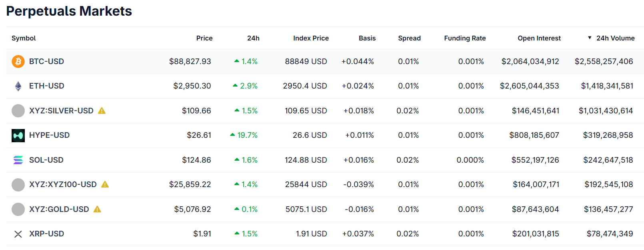The width and height of the screenshot is (644, 250).
Task: Click the Bitcoin logo icon
Action: tap(18, 61)
